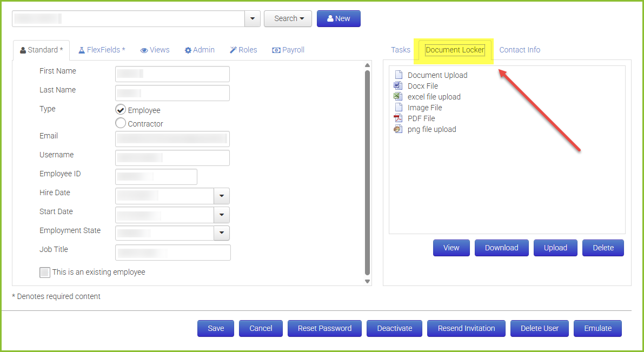Click the Excel icon beside excel file upload
The image size is (644, 352).
pyautogui.click(x=398, y=97)
